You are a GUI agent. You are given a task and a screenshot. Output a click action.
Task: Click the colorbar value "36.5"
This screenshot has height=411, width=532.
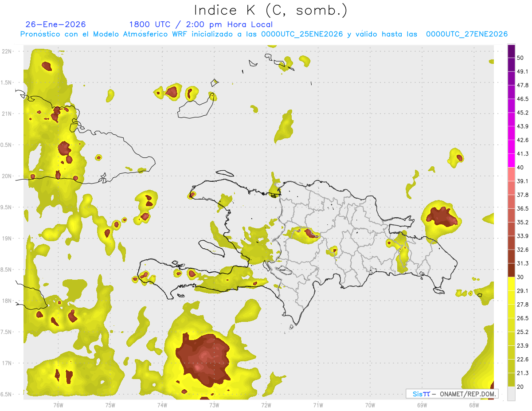523,208
